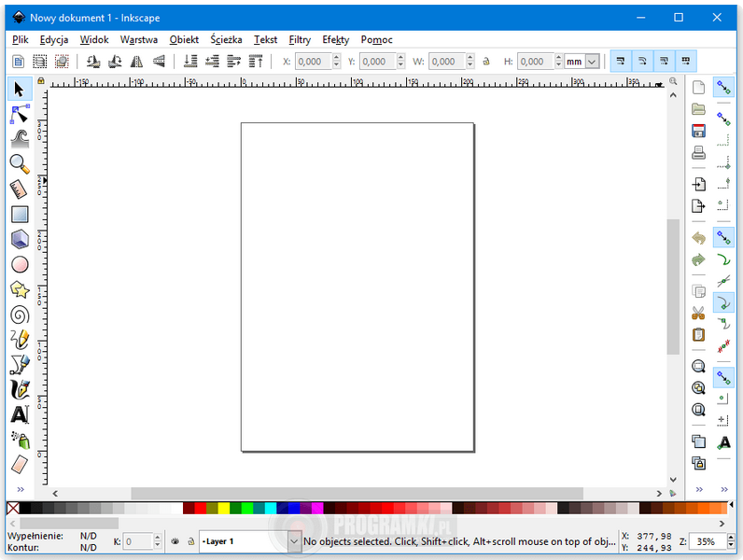Image resolution: width=743 pixels, height=560 pixels.
Task: Click the K opacity input field
Action: [x=138, y=541]
